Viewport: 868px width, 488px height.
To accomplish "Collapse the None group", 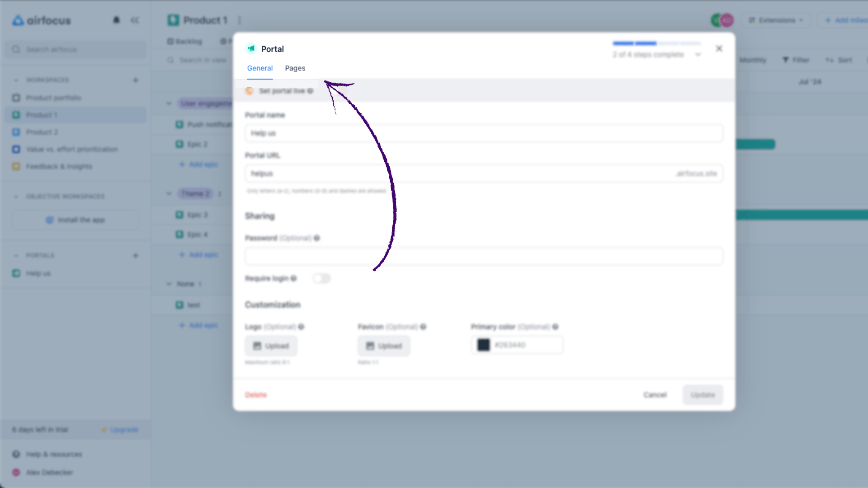I will click(169, 284).
